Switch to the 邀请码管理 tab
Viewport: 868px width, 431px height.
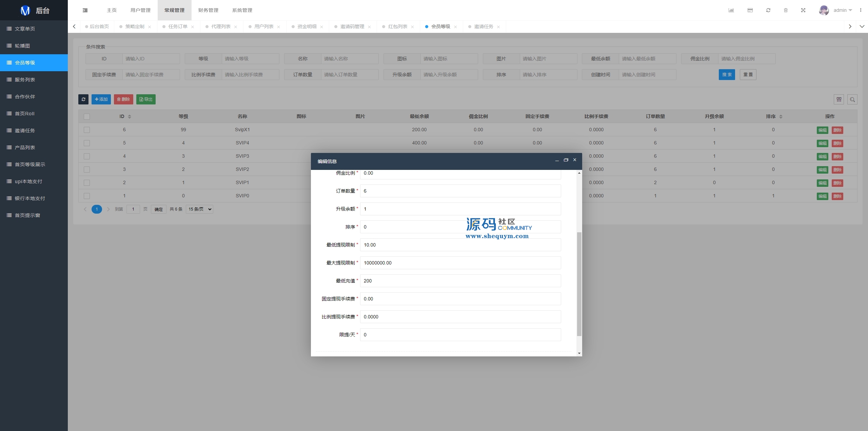click(x=352, y=26)
